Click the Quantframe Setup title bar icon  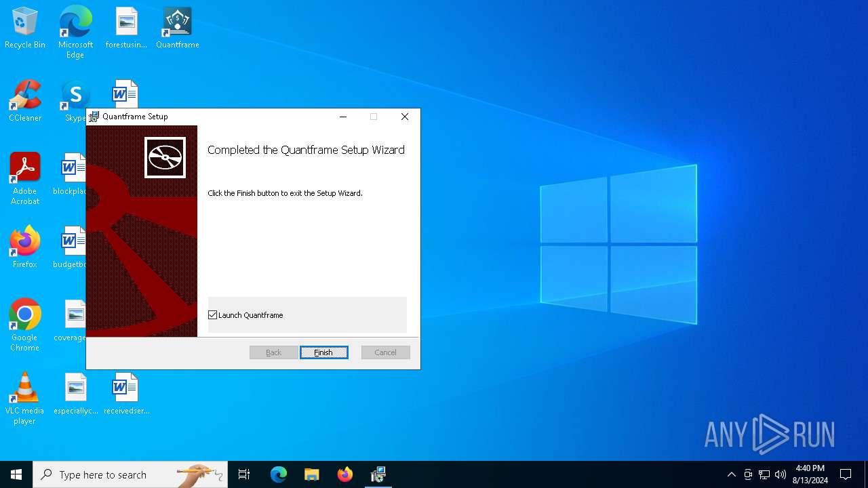(x=94, y=117)
